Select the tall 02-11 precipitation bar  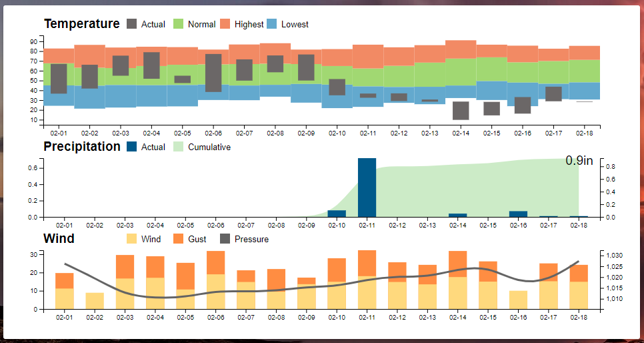pos(367,188)
